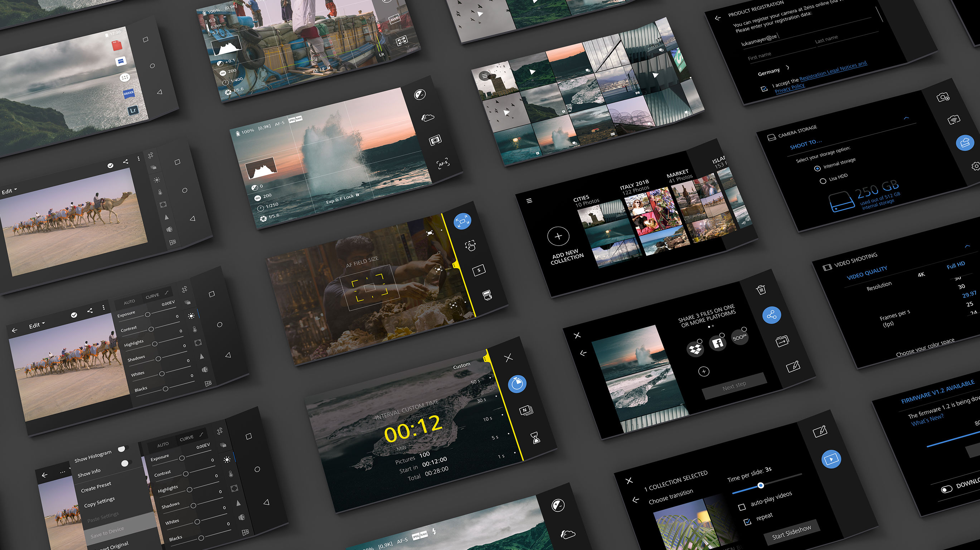The width and height of the screenshot is (980, 550).
Task: Click the Time per slide slider handle
Action: tap(761, 485)
